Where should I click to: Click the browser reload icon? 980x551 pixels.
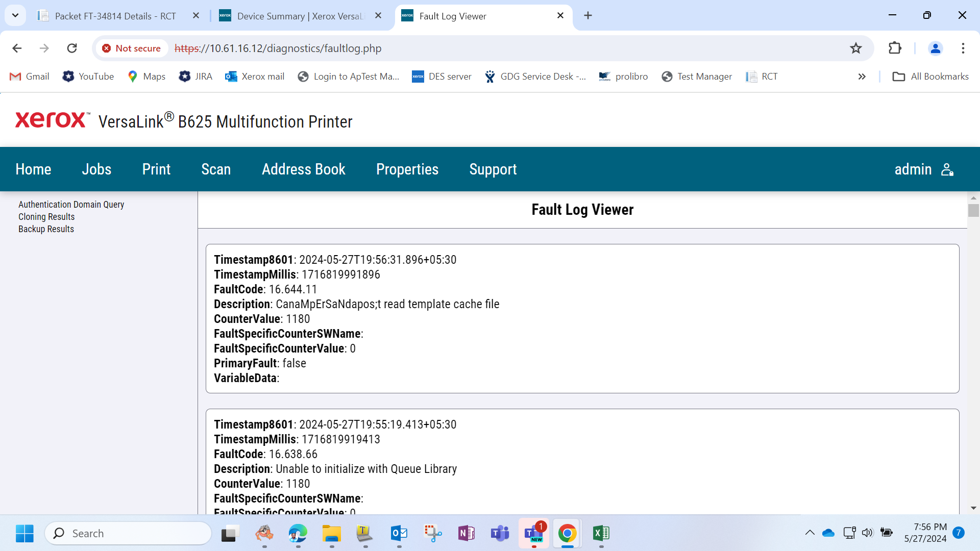72,48
